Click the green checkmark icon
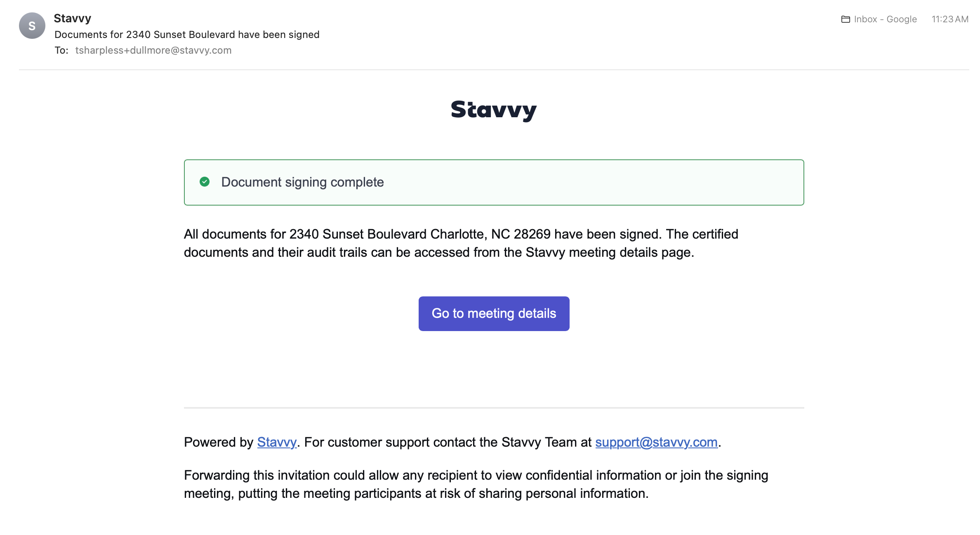The height and width of the screenshot is (535, 980). pos(205,182)
